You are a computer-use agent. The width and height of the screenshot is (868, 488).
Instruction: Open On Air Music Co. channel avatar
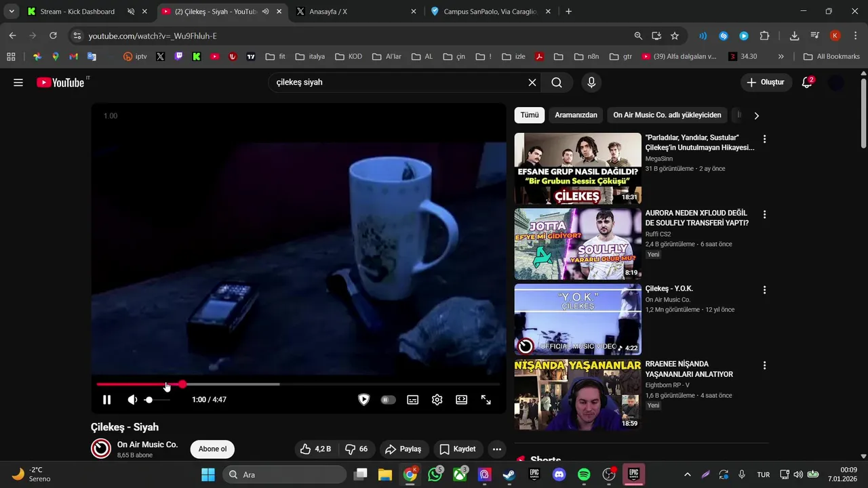101,449
